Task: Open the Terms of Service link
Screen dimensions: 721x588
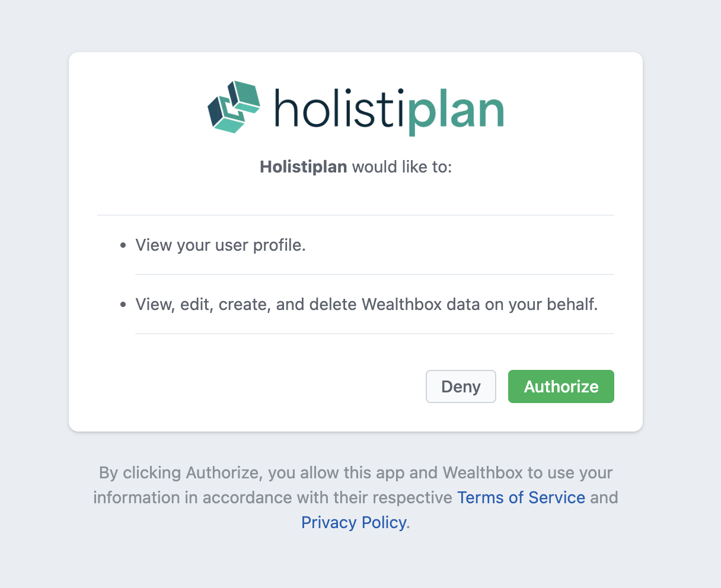Action: coord(521,497)
